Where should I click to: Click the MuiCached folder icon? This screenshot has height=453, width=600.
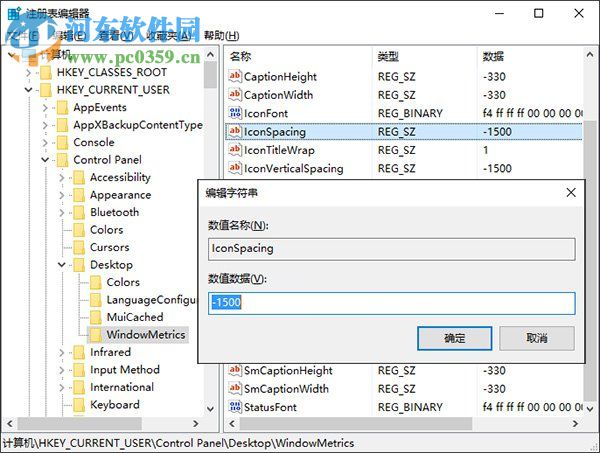pyautogui.click(x=96, y=317)
